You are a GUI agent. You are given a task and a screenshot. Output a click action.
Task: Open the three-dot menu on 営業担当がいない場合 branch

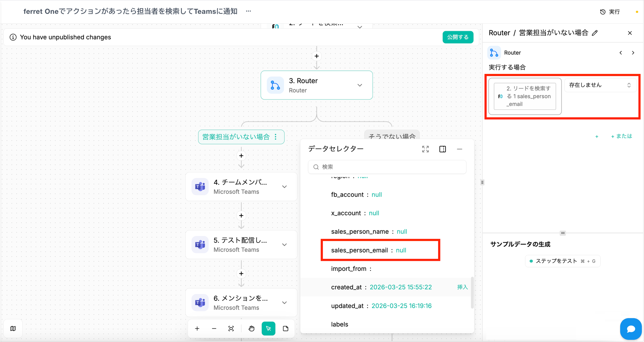coord(276,137)
